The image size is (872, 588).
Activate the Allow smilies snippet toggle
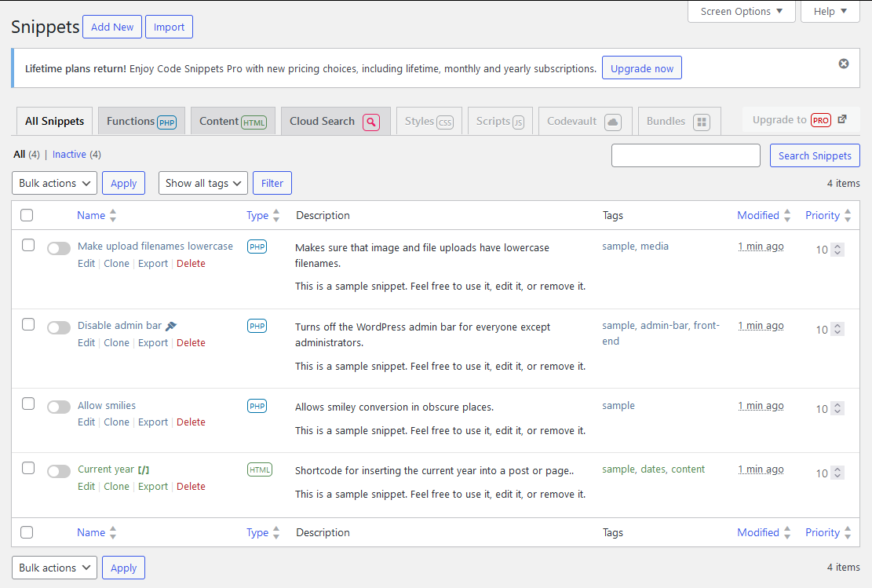click(x=59, y=407)
